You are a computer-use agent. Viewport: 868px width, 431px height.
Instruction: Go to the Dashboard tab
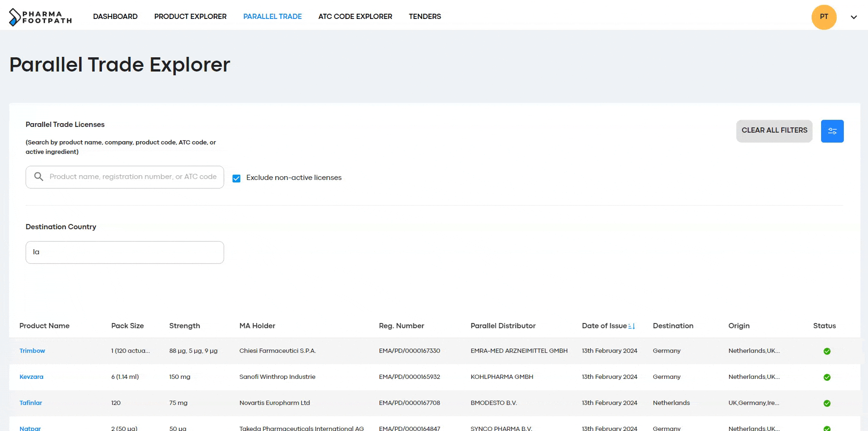pos(115,17)
